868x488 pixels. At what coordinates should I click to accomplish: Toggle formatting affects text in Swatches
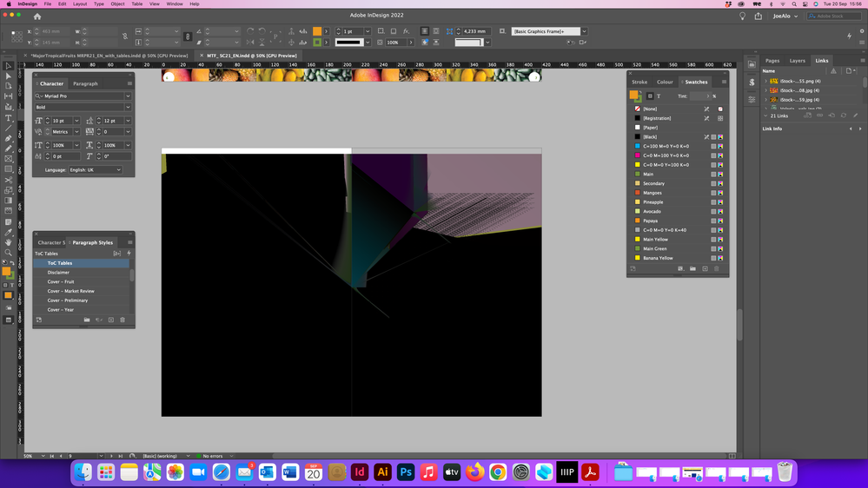point(659,96)
